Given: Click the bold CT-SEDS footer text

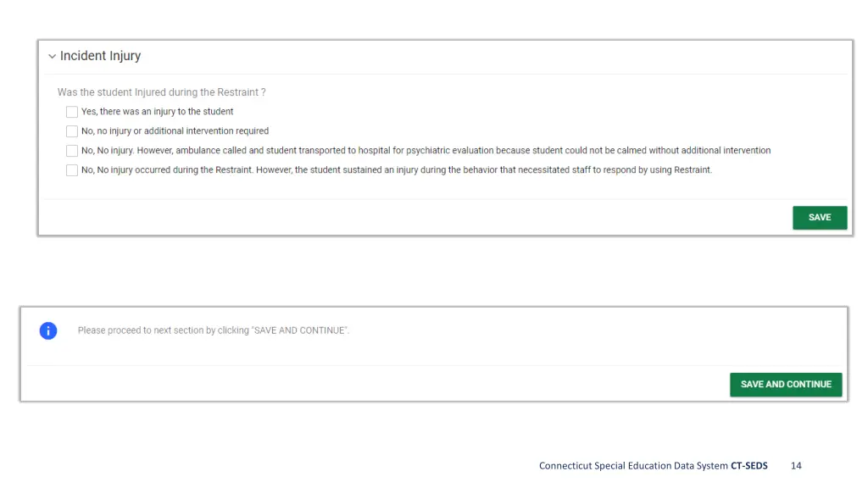Looking at the screenshot, I should point(749,465).
